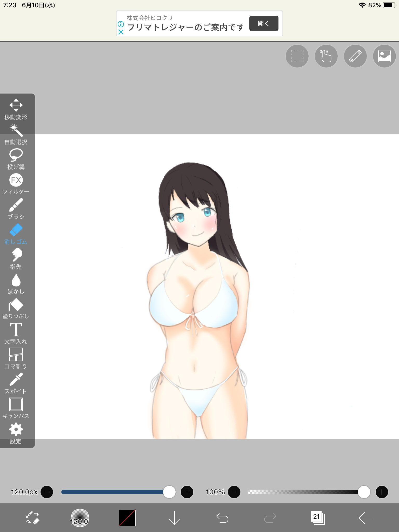This screenshot has height=532, width=399.
Task: Choose the Eyedropper tool (スポイト)
Action: (x=16, y=383)
